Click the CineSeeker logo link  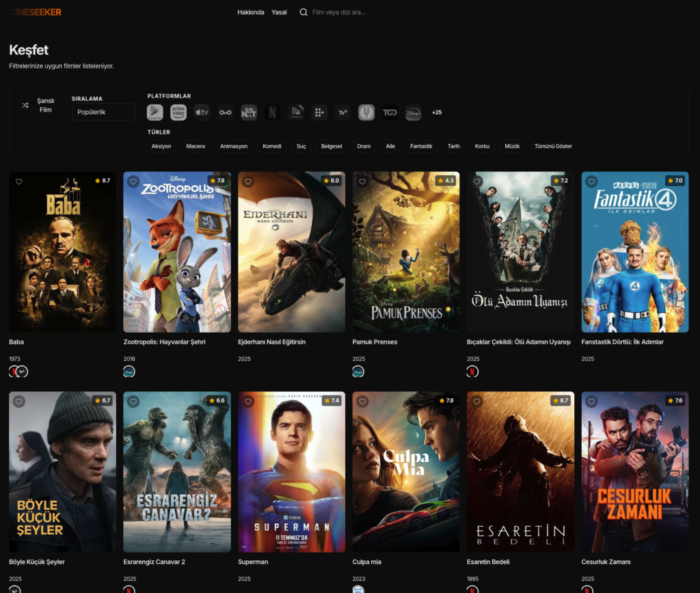coord(36,12)
